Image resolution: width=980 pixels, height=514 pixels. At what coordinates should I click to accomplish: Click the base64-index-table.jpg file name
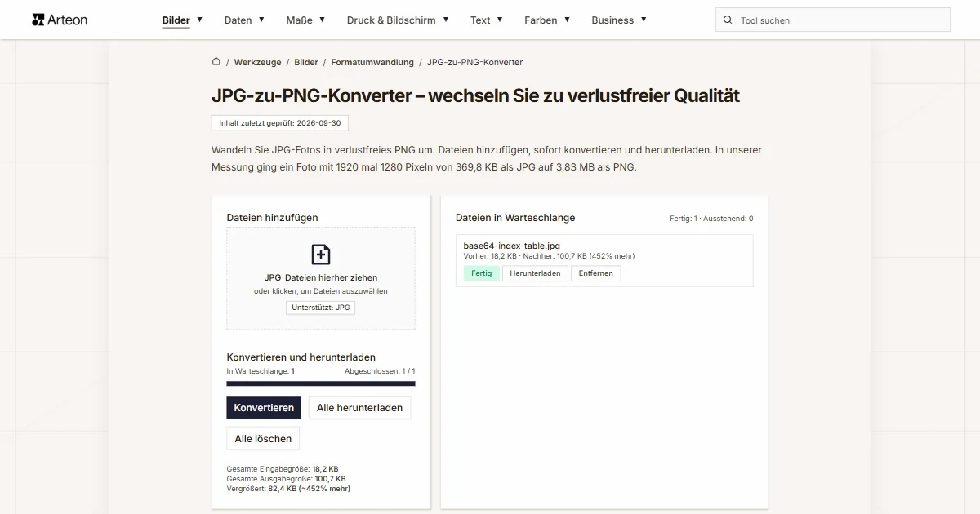tap(511, 246)
